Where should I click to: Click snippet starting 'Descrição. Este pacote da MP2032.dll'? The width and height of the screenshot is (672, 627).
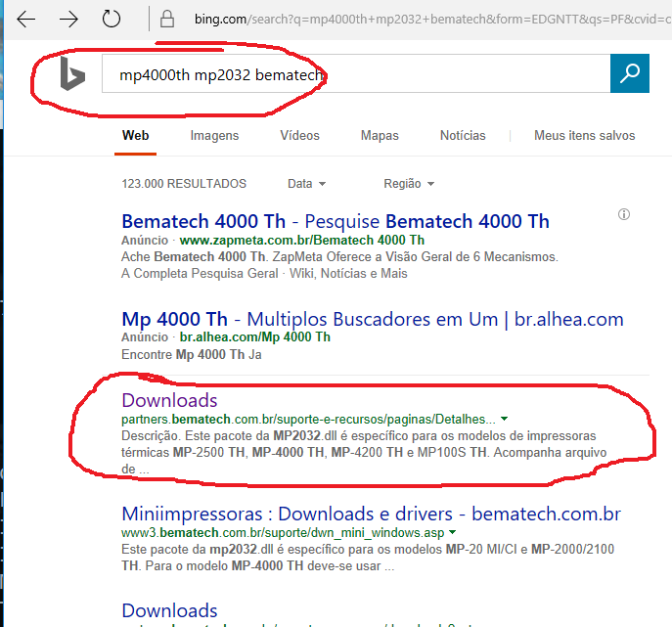pos(364,452)
